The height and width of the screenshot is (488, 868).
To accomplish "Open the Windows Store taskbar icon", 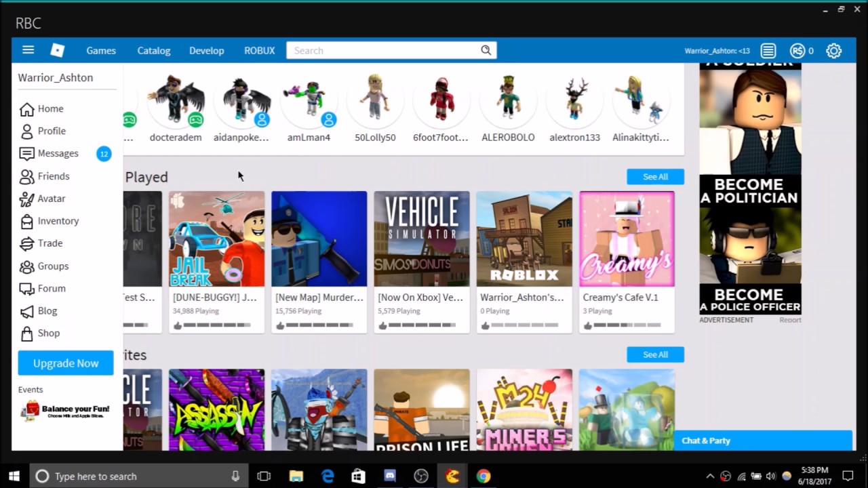I will pos(359,476).
